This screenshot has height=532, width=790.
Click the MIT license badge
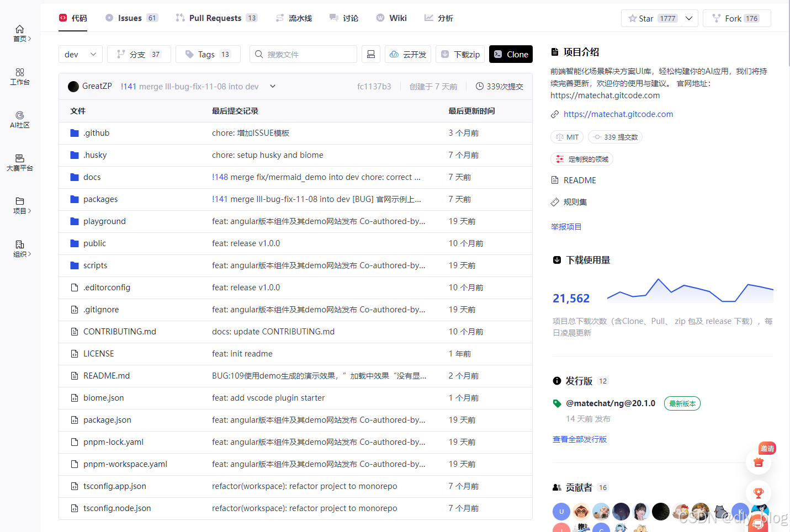(567, 137)
